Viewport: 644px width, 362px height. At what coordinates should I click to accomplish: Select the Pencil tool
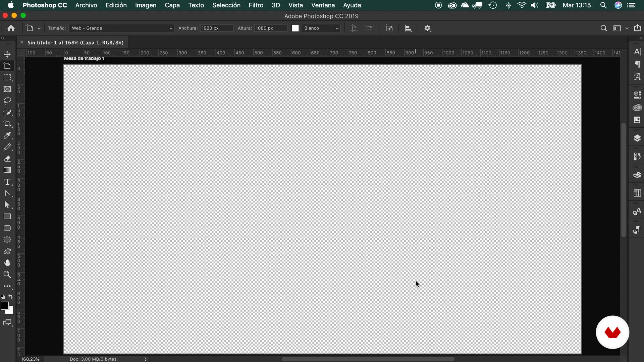click(7, 147)
